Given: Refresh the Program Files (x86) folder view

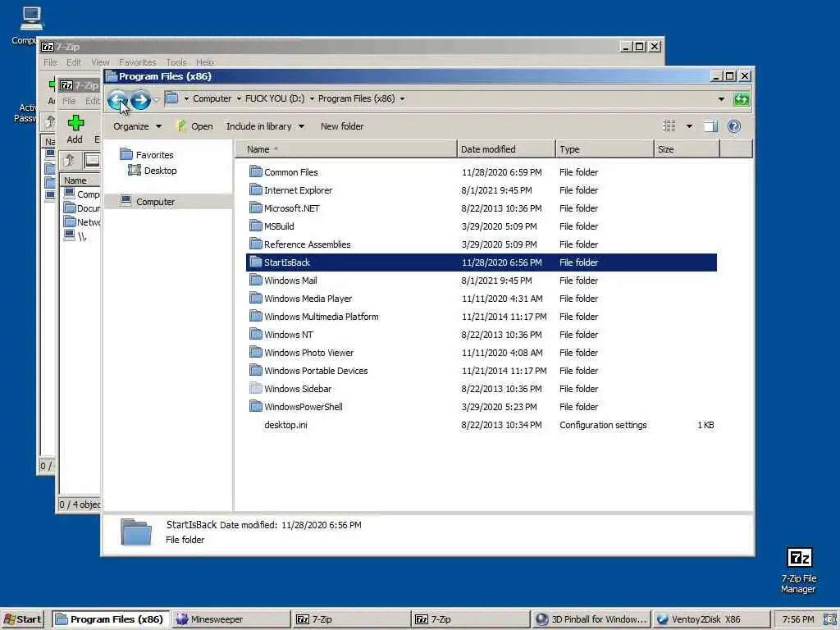Looking at the screenshot, I should [742, 99].
